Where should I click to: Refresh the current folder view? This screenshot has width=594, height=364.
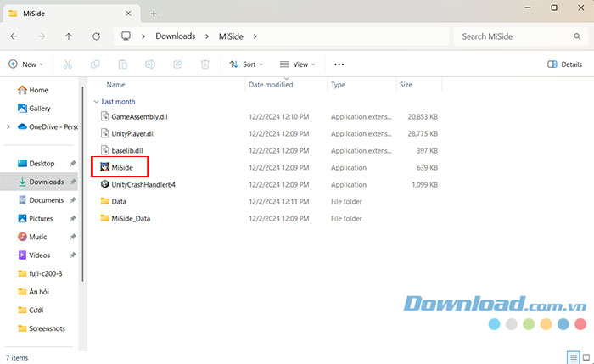[96, 36]
